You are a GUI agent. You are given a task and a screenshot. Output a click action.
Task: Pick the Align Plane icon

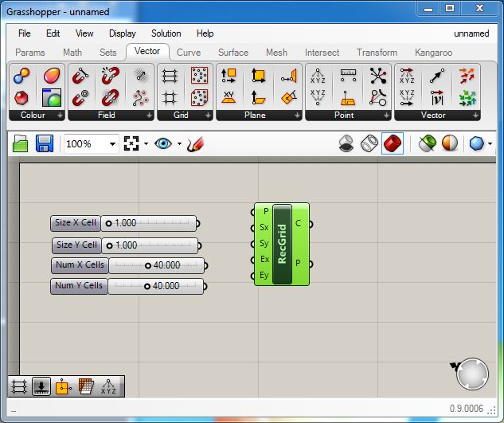click(x=288, y=98)
